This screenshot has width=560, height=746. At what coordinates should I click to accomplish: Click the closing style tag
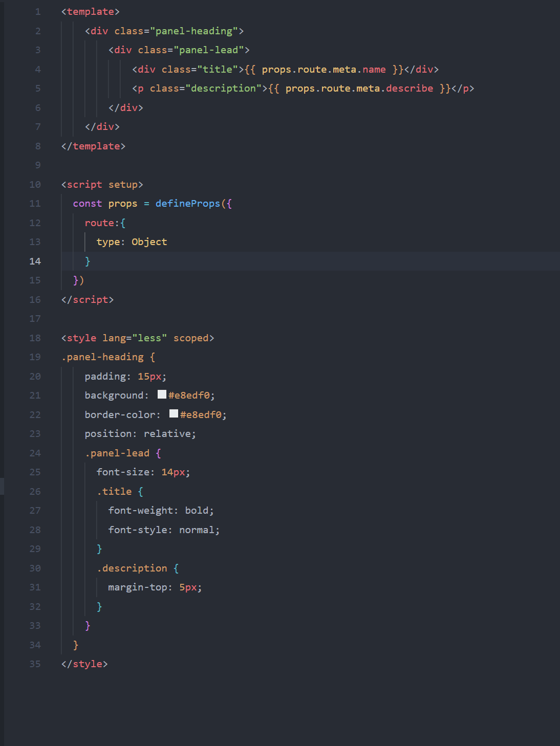pos(84,664)
